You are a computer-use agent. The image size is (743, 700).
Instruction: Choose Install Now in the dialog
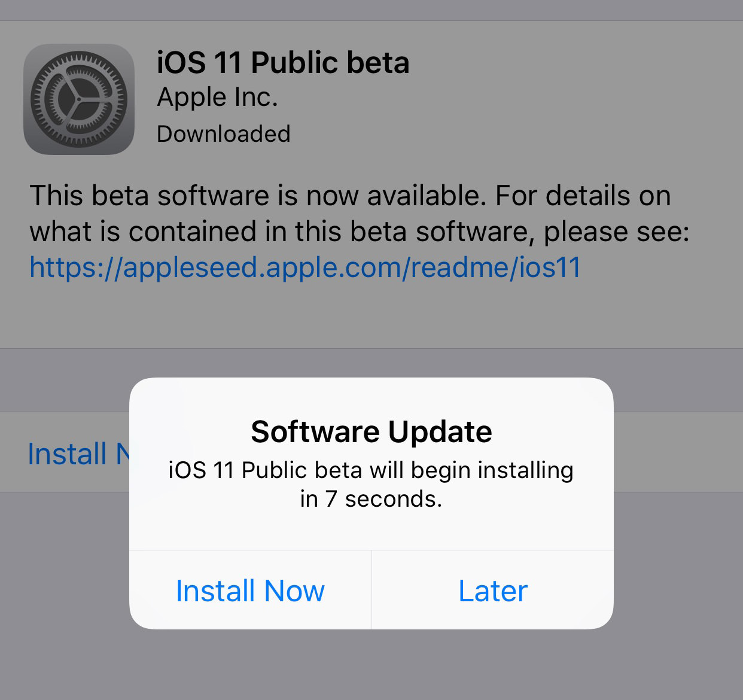(250, 591)
